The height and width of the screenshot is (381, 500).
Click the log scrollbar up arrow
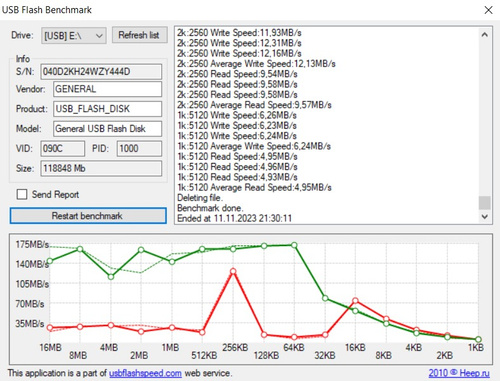(x=485, y=35)
